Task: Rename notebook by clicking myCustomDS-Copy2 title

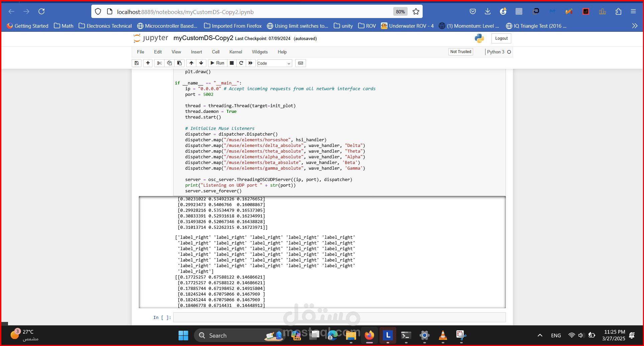Action: (x=203, y=38)
